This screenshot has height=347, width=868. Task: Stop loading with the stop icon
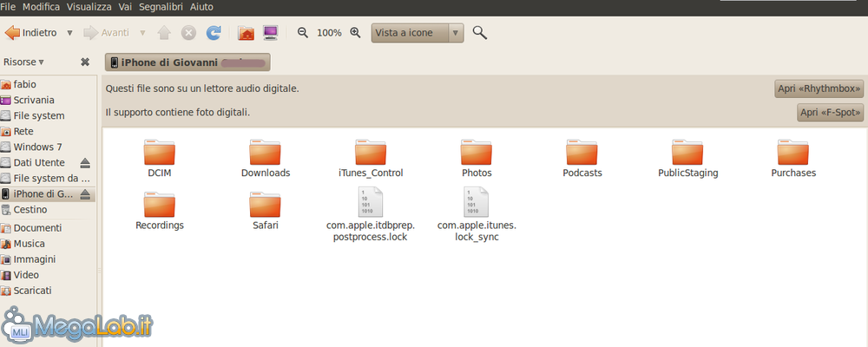tap(188, 33)
